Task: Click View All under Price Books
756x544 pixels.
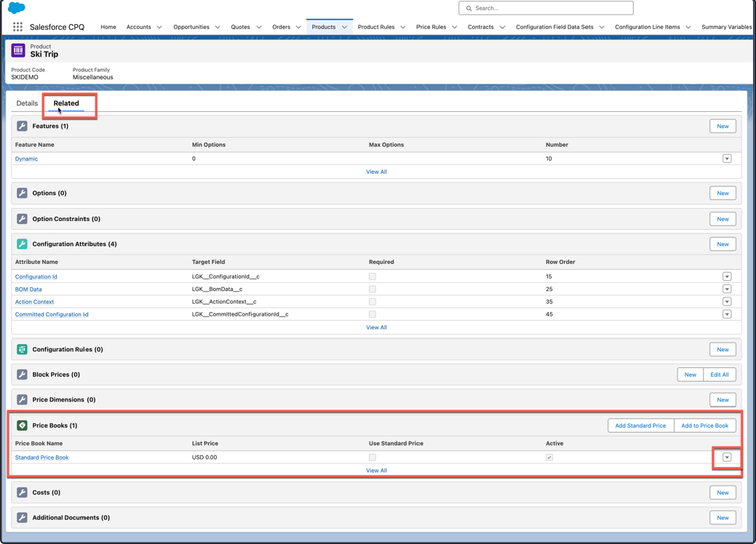Action: pos(377,471)
